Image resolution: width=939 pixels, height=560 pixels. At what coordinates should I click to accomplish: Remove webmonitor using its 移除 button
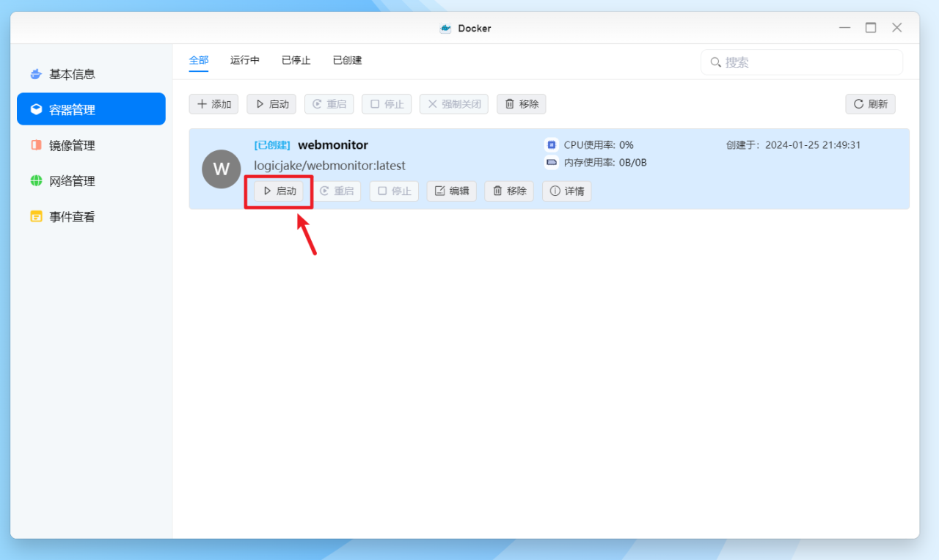click(508, 191)
